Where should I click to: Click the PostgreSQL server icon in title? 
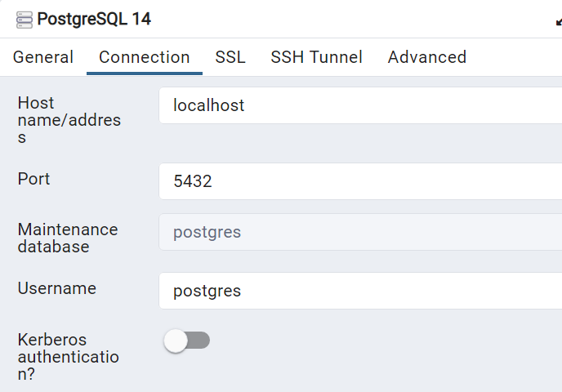coord(25,20)
